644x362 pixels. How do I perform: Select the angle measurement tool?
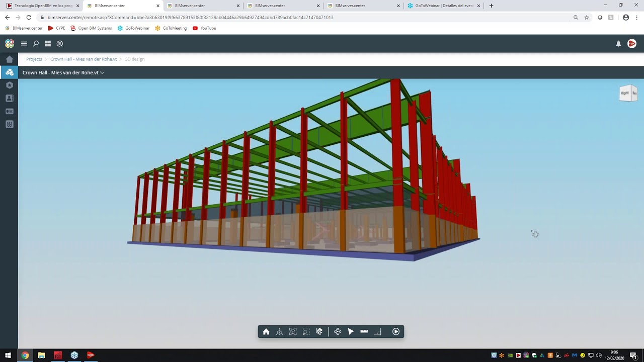[377, 332]
